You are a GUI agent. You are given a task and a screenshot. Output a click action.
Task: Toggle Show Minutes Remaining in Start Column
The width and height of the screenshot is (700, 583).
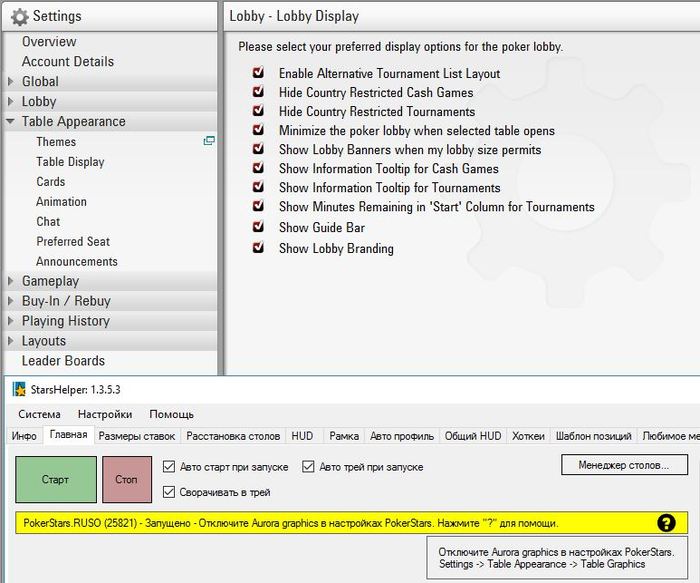pyautogui.click(x=258, y=207)
